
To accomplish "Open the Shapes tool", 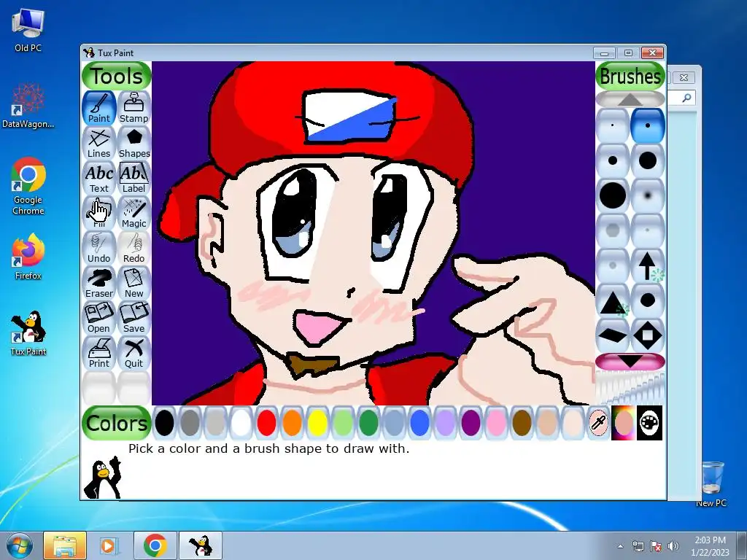I will pos(134,143).
